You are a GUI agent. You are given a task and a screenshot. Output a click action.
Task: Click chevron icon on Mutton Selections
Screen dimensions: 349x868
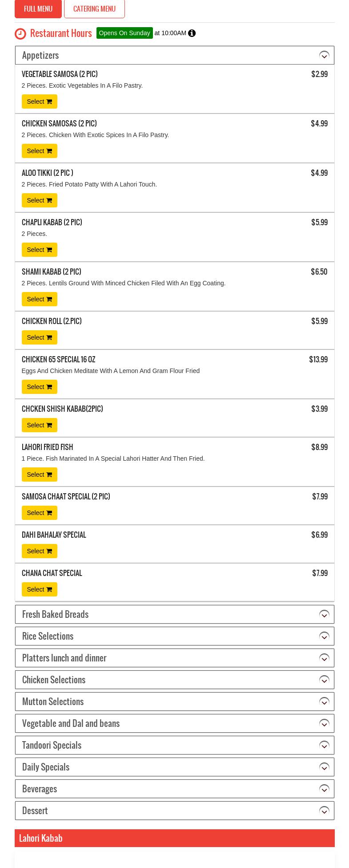point(324,702)
